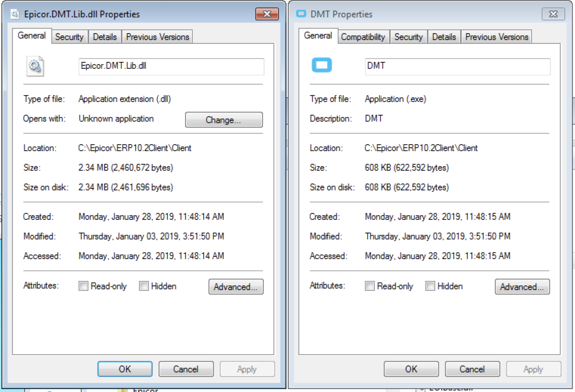Click the DLL location path text
The image size is (575, 392).
click(135, 148)
